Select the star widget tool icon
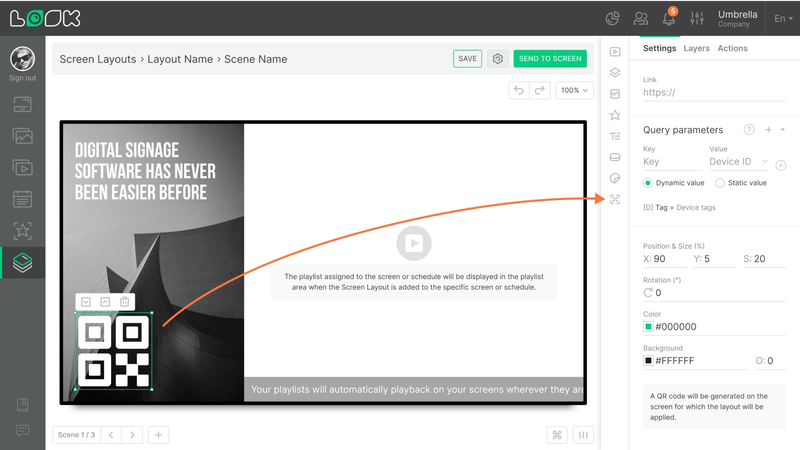 pyautogui.click(x=615, y=115)
